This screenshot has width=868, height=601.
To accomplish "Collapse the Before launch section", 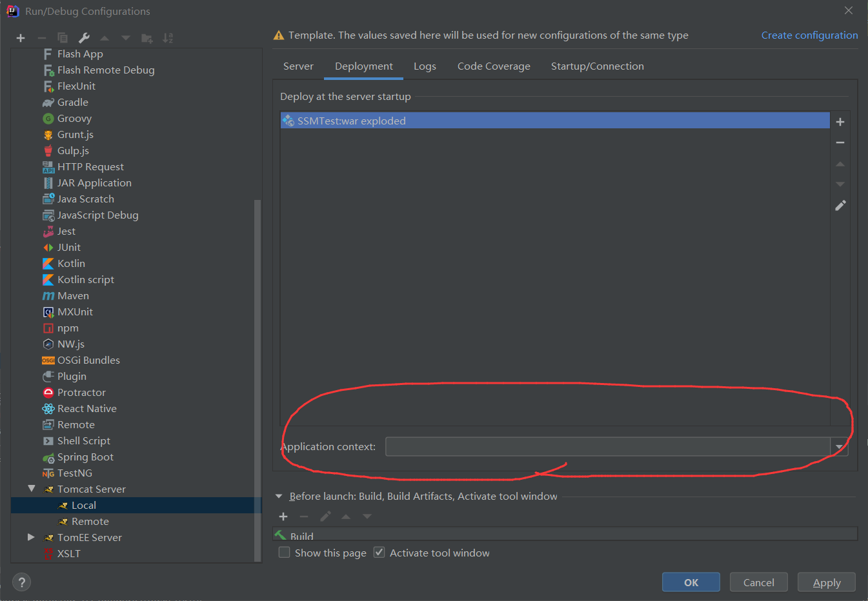I will tap(279, 497).
